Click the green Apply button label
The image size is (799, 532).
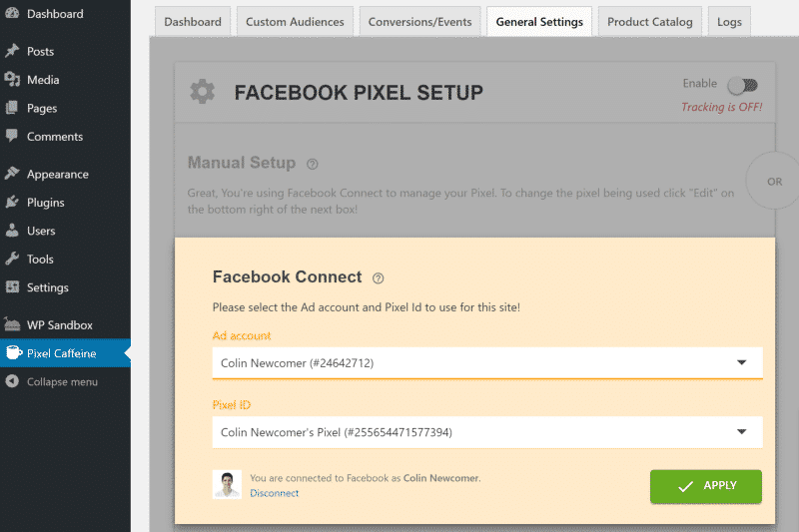pyautogui.click(x=719, y=485)
